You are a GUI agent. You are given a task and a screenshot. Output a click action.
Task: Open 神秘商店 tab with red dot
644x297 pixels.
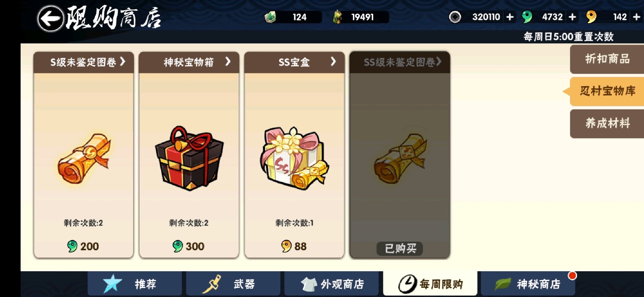[x=528, y=284]
